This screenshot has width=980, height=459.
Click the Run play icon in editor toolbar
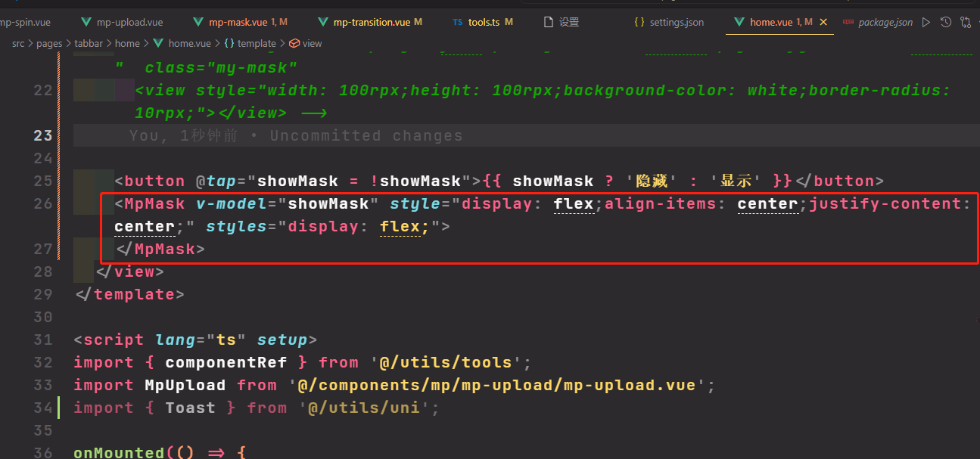[x=926, y=23]
